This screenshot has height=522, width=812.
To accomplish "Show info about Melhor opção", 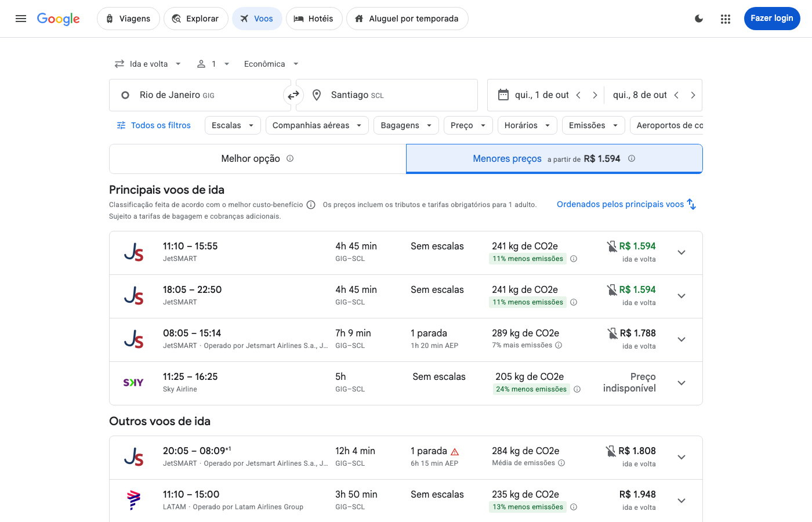I will pos(290,158).
